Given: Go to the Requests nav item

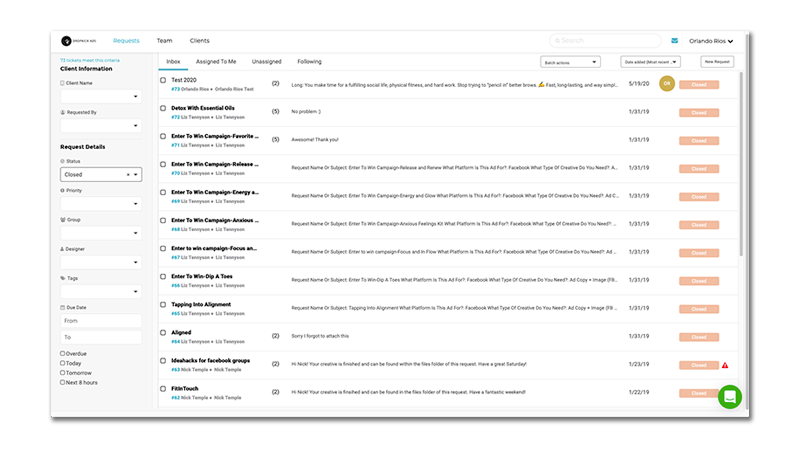Looking at the screenshot, I should [x=126, y=41].
